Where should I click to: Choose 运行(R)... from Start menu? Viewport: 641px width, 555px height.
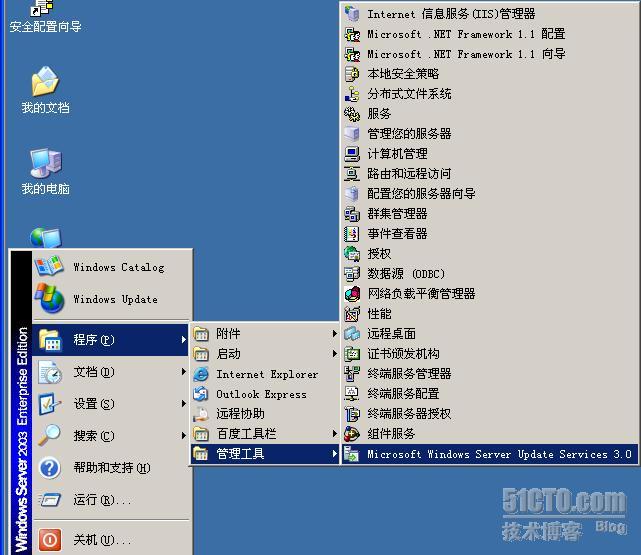[x=111, y=499]
